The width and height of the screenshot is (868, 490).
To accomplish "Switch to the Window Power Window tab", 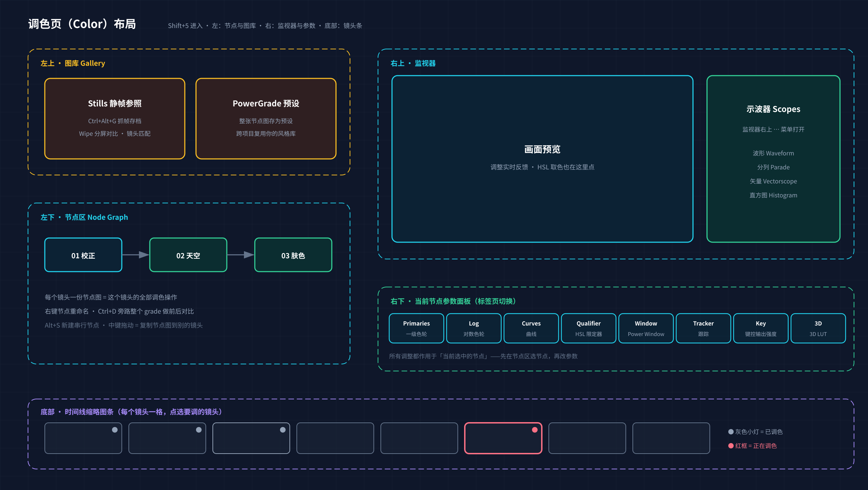I will pyautogui.click(x=646, y=328).
